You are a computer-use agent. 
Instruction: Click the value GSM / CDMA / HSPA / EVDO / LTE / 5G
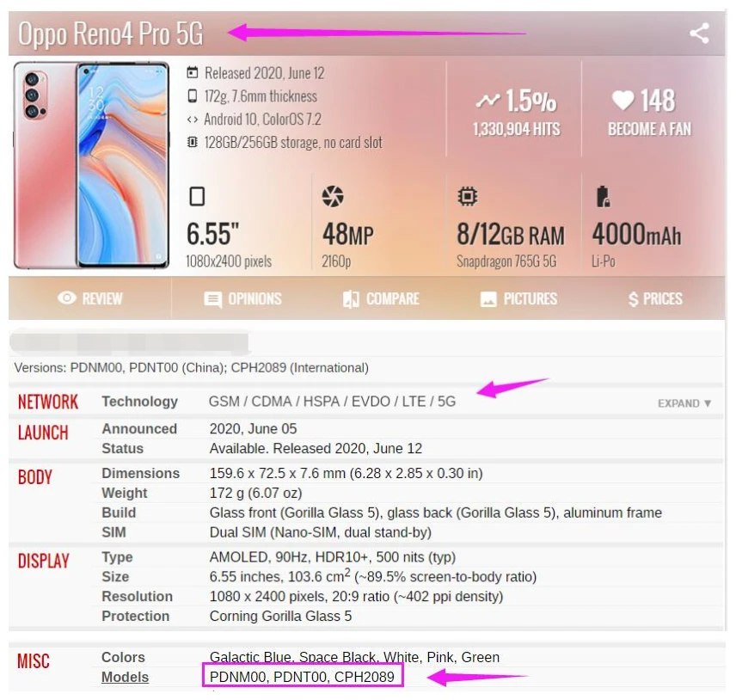point(333,402)
